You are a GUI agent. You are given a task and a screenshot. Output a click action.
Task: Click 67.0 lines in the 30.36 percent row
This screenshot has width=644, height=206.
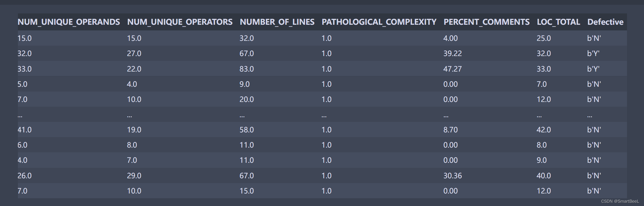point(246,176)
